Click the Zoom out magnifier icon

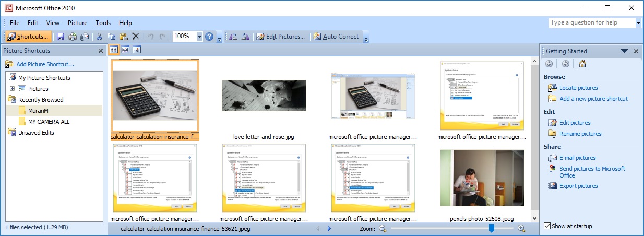tap(383, 229)
